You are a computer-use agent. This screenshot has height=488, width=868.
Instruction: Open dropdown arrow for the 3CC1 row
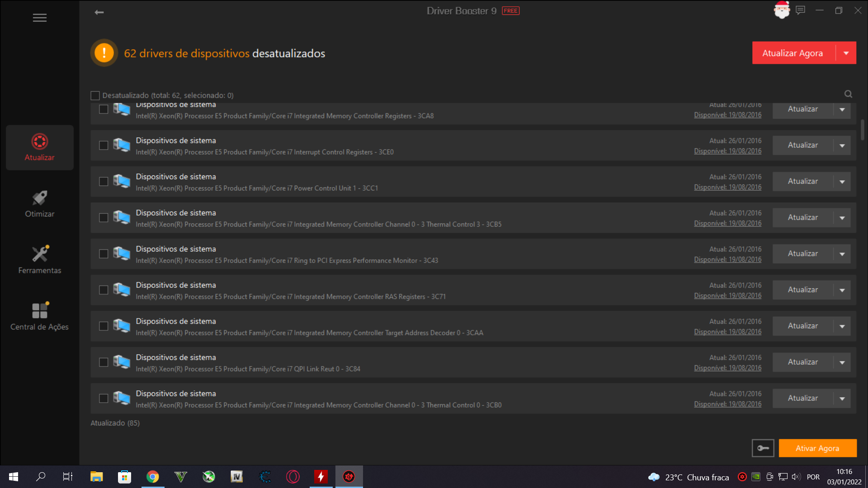(x=842, y=182)
